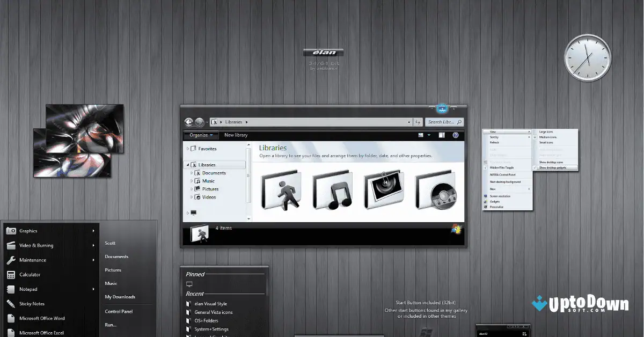Enable Hidden Files Toggle in the context menu
644x337 pixels.
coord(502,167)
